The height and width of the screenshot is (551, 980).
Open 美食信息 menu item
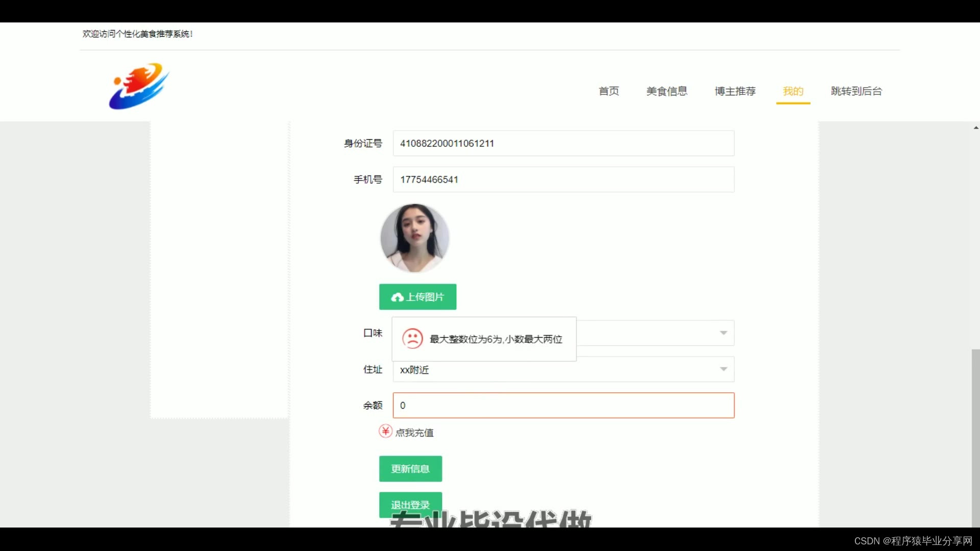667,91
